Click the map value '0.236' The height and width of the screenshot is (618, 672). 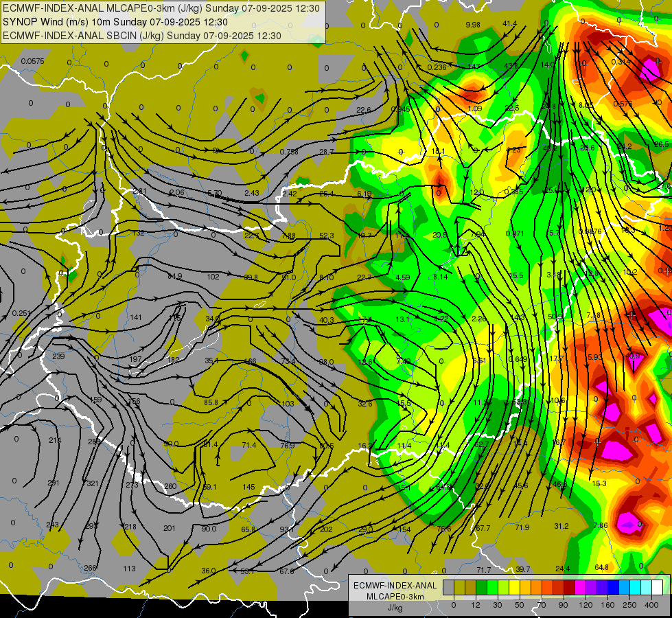coord(437,67)
